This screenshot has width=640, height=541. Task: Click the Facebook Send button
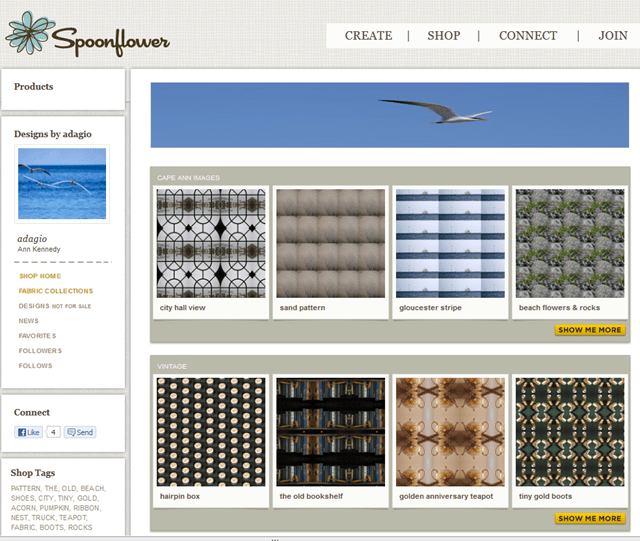coord(80,432)
